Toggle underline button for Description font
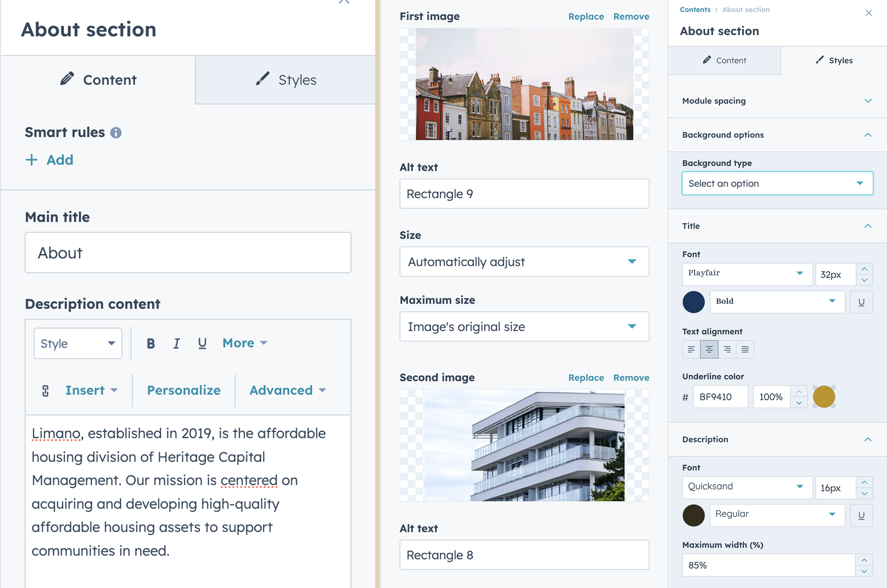The width and height of the screenshot is (887, 588). point(861,515)
